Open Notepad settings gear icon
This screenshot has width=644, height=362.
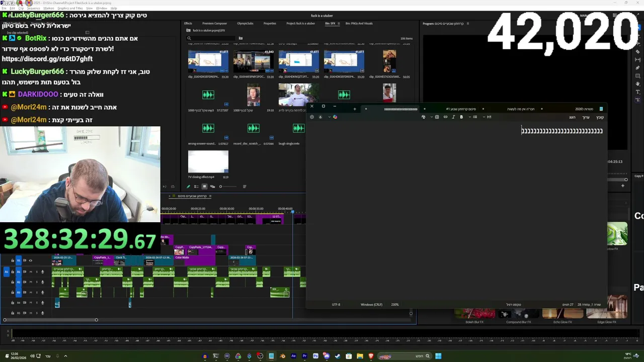click(312, 117)
